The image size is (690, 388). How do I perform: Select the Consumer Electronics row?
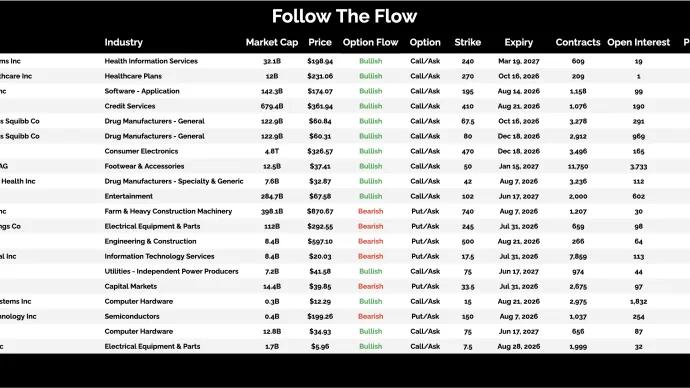tap(345, 151)
